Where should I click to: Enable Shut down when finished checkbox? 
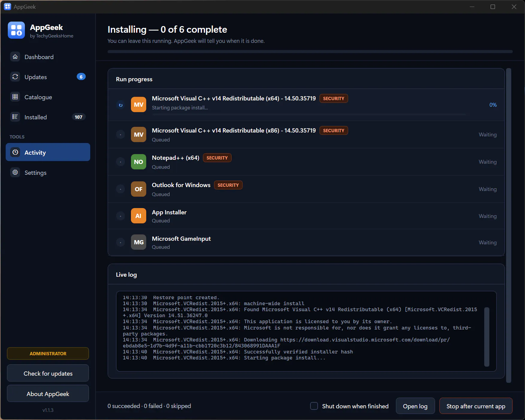314,406
